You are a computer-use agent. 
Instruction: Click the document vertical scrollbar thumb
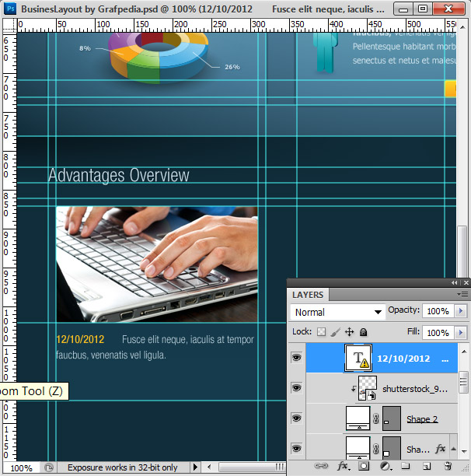pos(462,250)
